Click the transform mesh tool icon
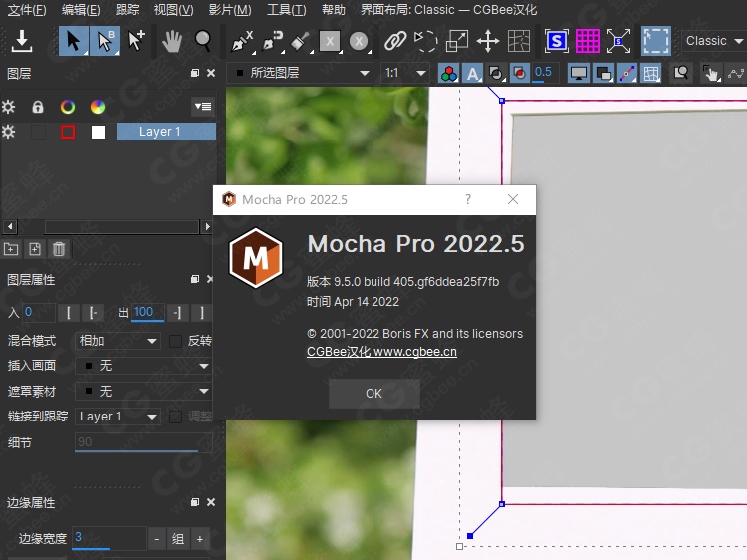 click(519, 41)
